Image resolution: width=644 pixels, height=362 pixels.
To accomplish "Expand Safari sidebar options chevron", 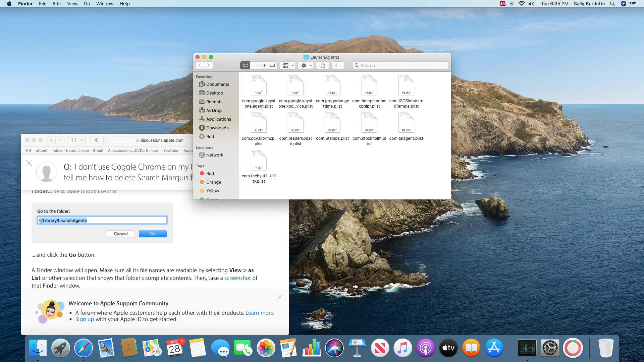I will [82, 140].
